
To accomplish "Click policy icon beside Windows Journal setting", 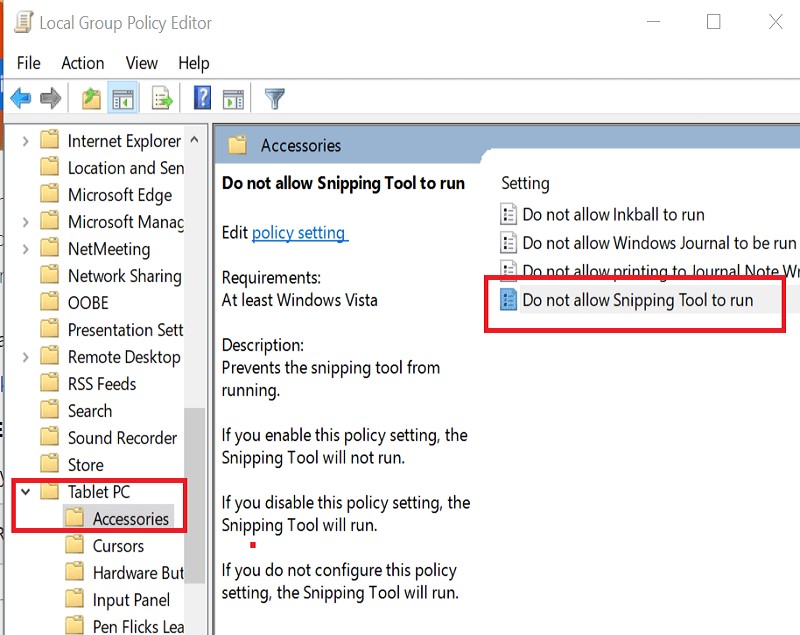I will 508,243.
